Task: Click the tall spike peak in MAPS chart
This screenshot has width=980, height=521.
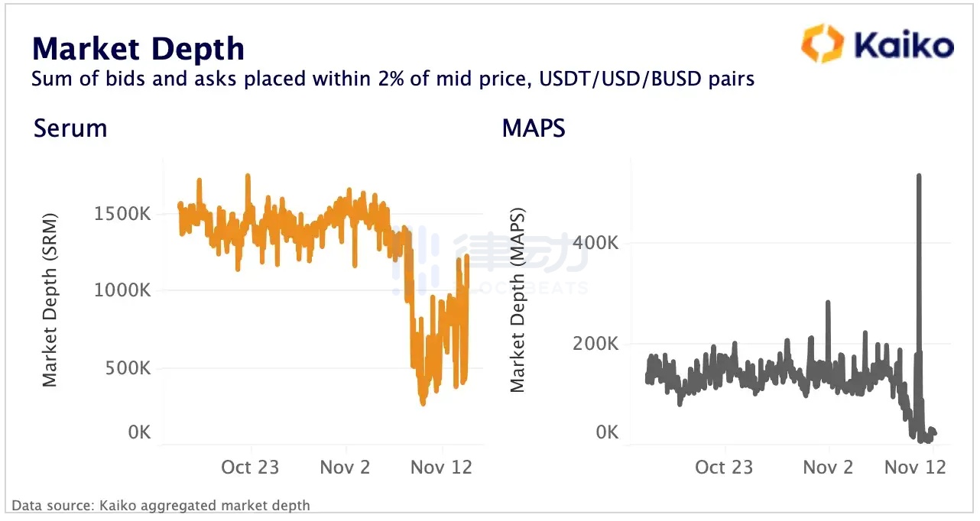Action: pos(918,176)
